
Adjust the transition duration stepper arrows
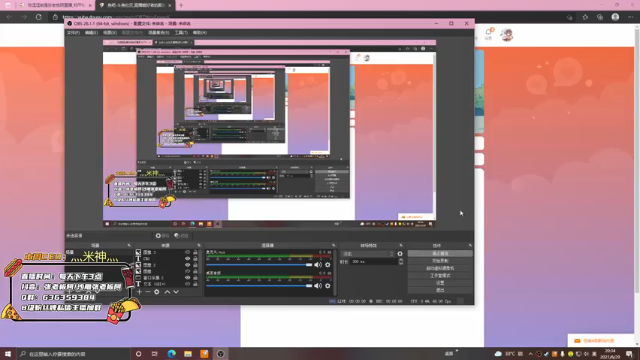tap(401, 262)
